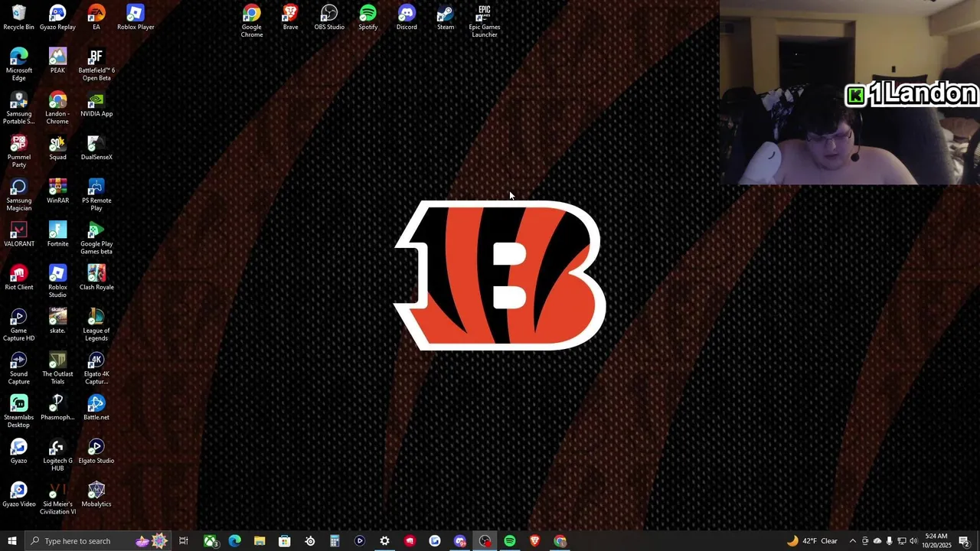Select the Pummel Party desktop icon

19,152
